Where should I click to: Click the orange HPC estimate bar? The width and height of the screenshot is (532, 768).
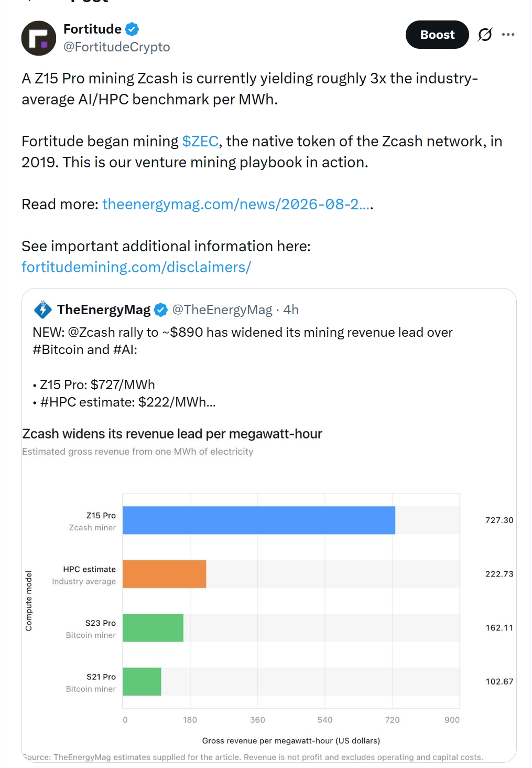(165, 574)
